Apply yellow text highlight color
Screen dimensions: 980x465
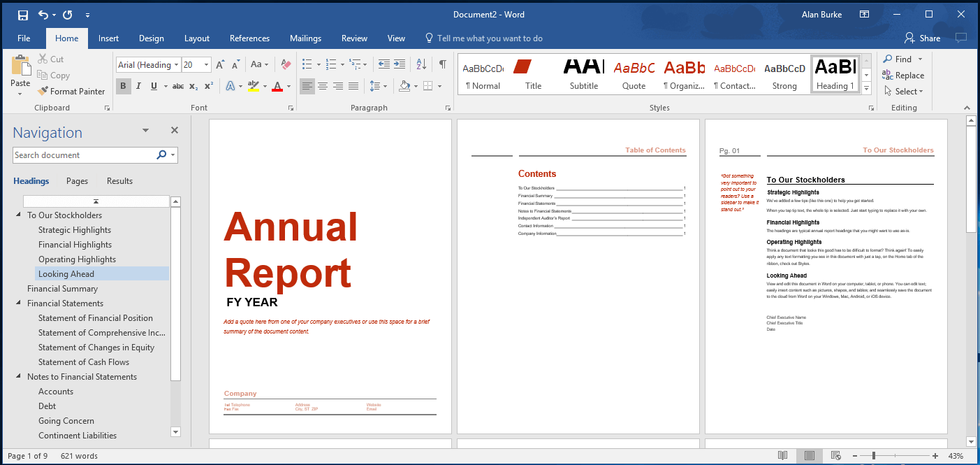pyautogui.click(x=254, y=85)
